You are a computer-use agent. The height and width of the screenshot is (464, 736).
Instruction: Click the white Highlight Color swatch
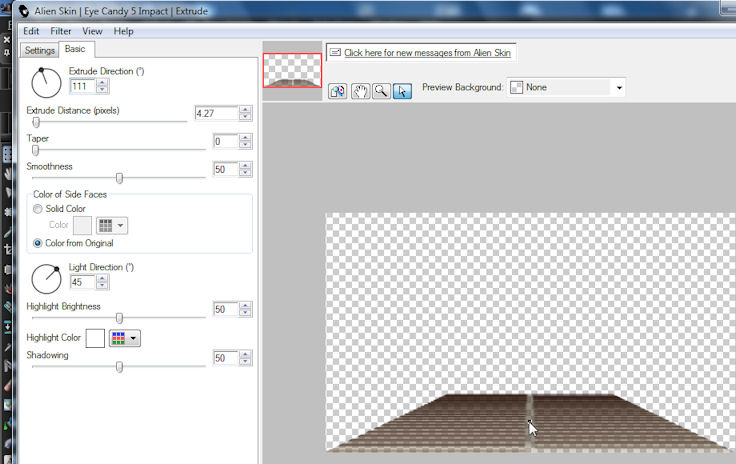pyautogui.click(x=95, y=338)
